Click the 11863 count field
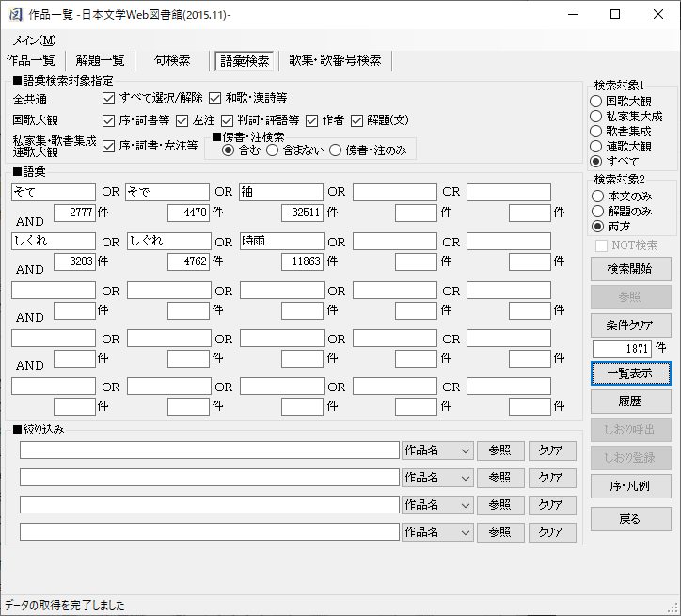 coord(302,261)
